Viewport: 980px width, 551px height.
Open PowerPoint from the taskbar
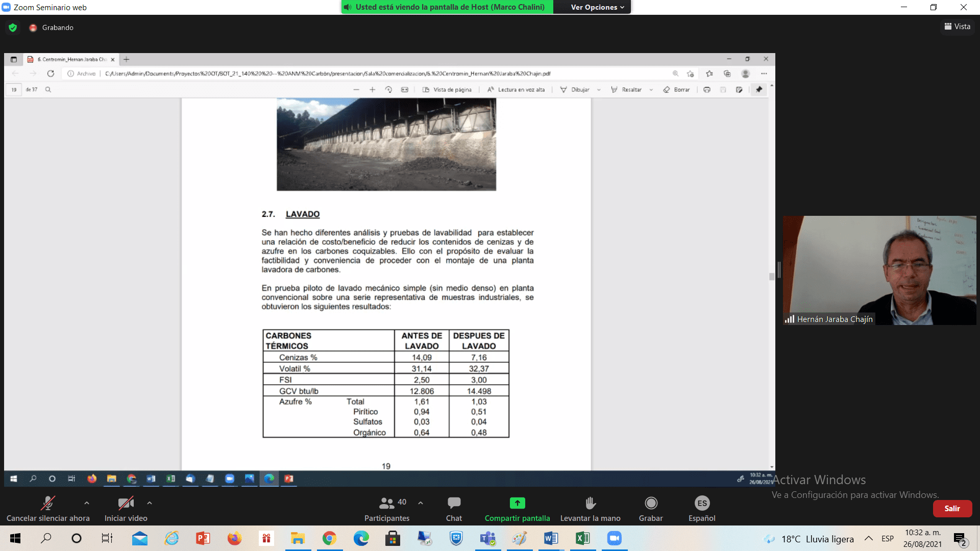(203, 538)
